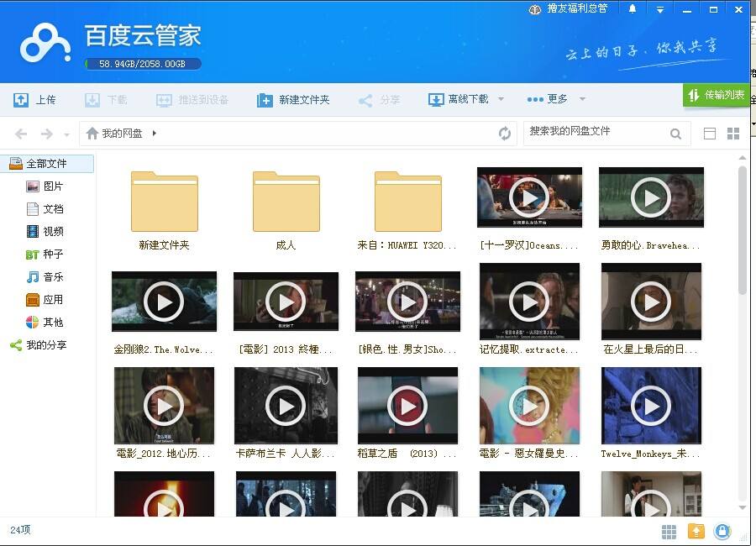Select the 電影_2012.地心历 video thumbnail

pos(164,406)
